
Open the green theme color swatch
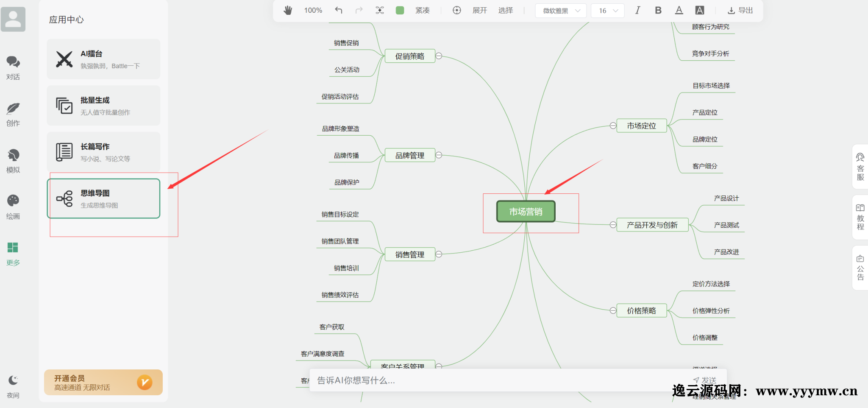tap(400, 10)
